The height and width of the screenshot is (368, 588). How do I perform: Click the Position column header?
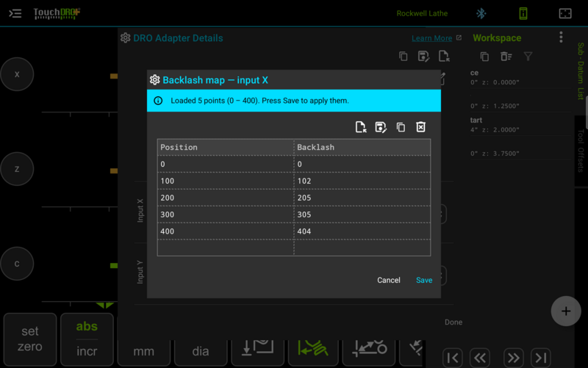coord(226,148)
